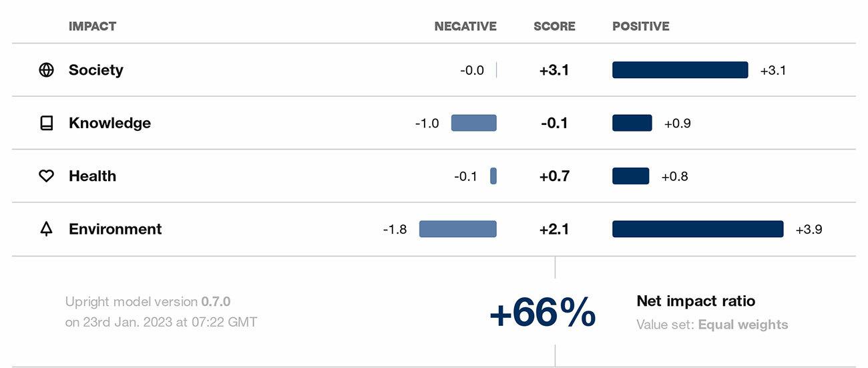Select the Knowledge impact row label
868x368 pixels.
[x=110, y=123]
